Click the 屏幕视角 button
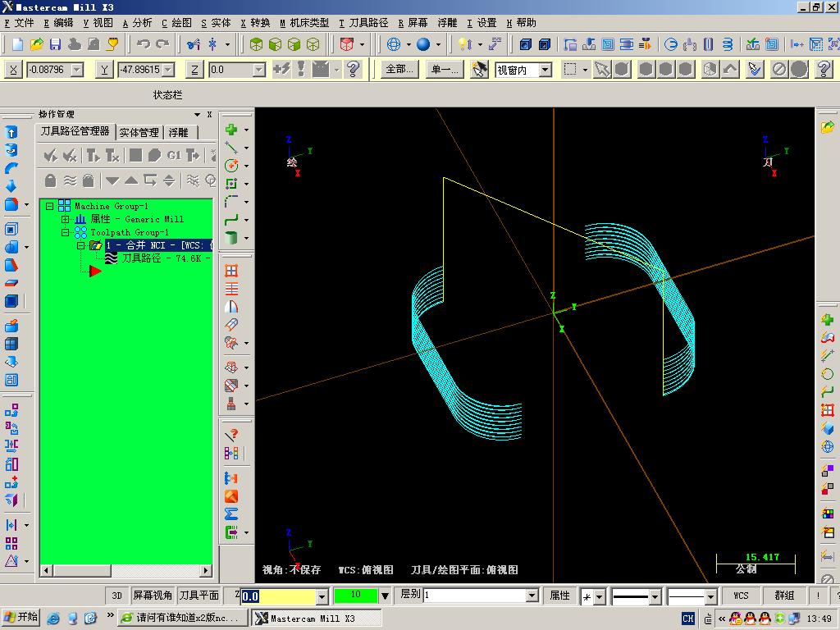Image resolution: width=840 pixels, height=630 pixels. (152, 596)
